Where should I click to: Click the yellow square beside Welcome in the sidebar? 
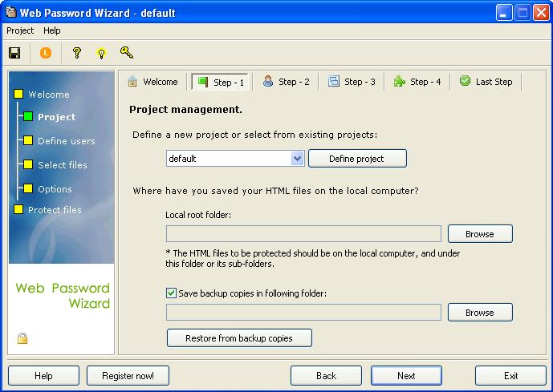click(18, 94)
